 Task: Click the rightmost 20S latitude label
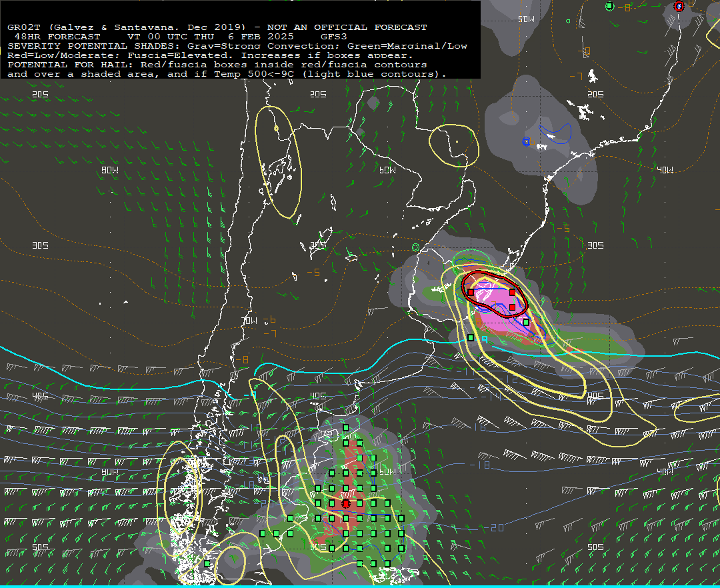tap(595, 95)
